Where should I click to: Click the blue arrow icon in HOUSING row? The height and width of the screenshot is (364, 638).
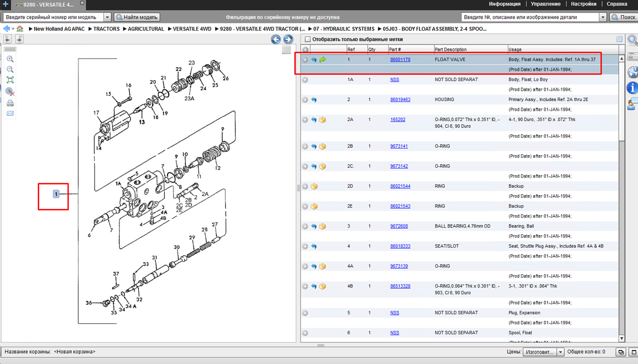tap(314, 100)
